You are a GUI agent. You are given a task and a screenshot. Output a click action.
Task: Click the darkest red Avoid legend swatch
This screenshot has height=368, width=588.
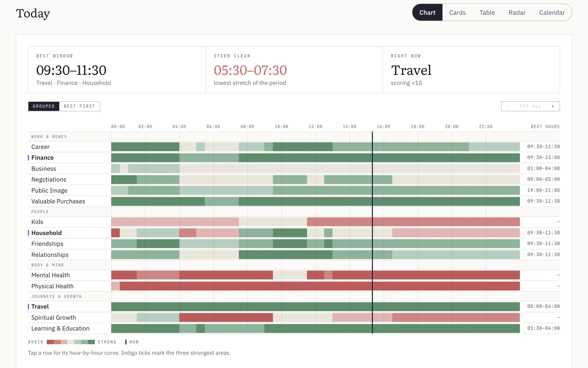[50, 342]
